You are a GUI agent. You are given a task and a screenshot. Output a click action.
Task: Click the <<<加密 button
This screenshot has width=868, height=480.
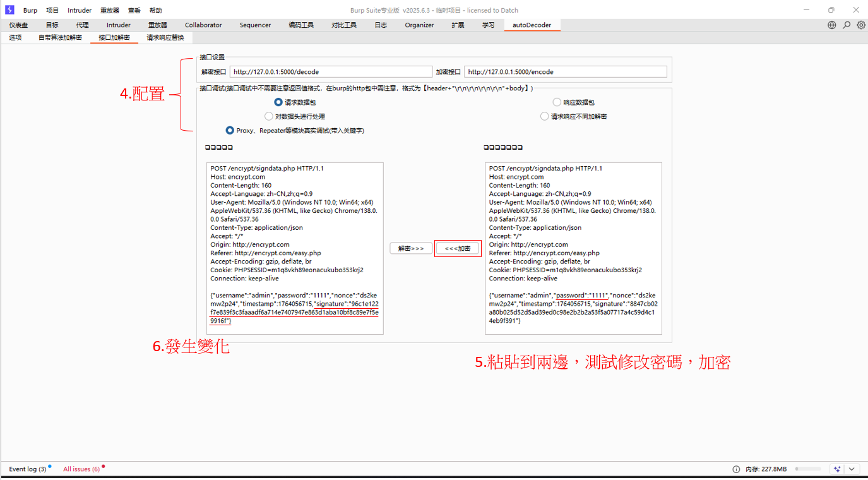point(458,248)
